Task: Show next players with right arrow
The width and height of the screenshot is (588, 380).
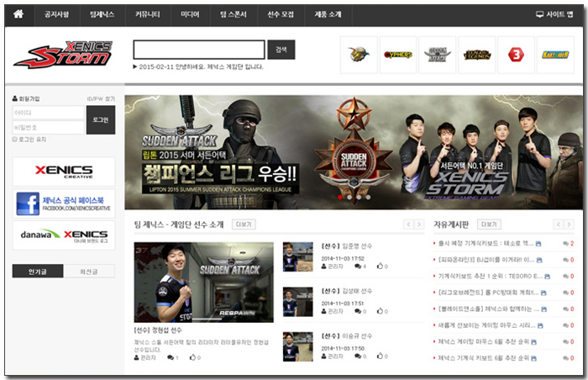Action: point(419,224)
